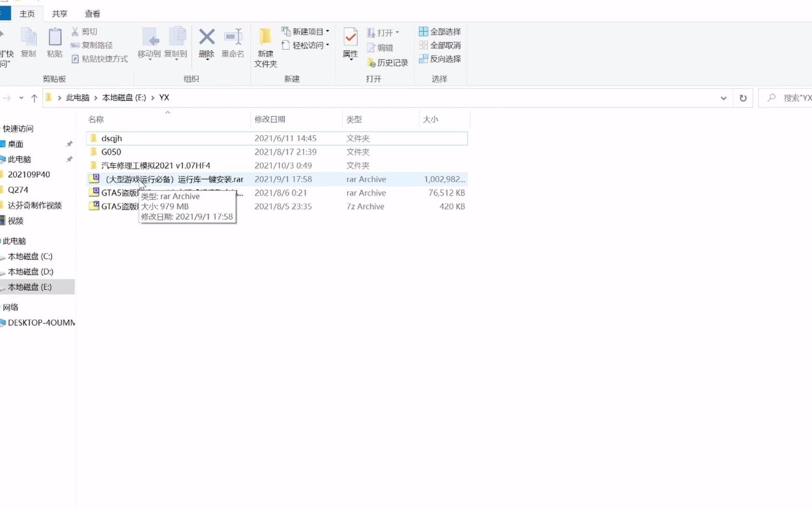Open Videos (视频) in sidebar
This screenshot has width=812, height=508.
(x=16, y=221)
